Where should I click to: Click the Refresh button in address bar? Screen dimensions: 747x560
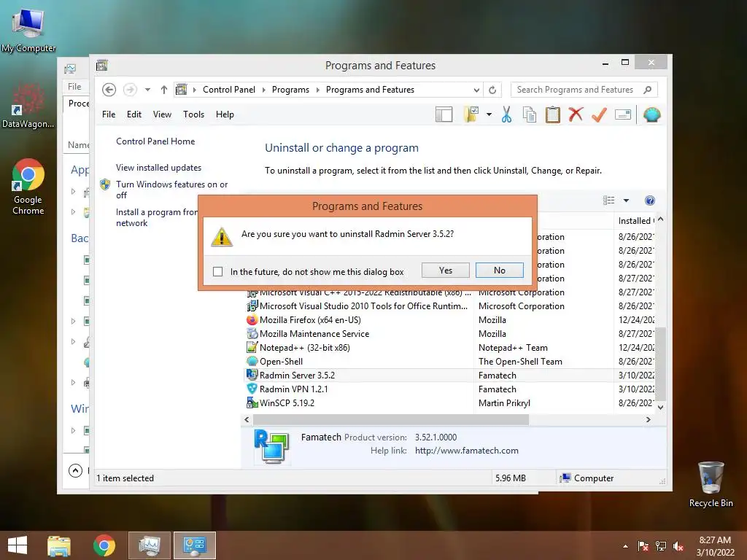click(492, 90)
